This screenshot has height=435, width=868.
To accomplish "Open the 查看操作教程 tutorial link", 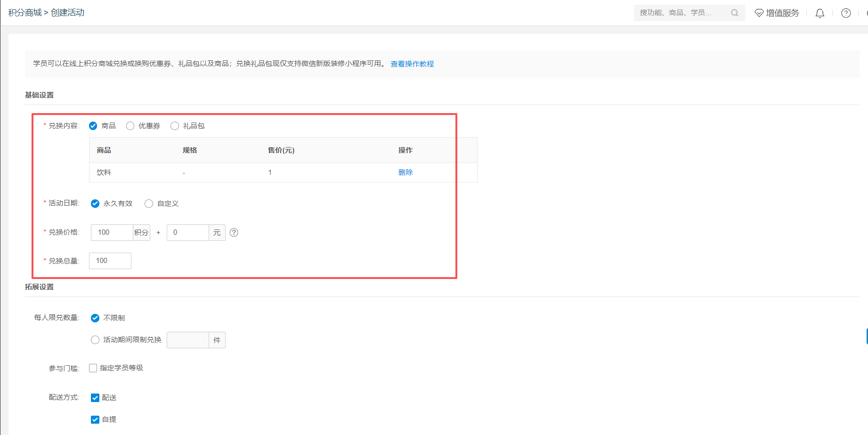I will pos(412,64).
